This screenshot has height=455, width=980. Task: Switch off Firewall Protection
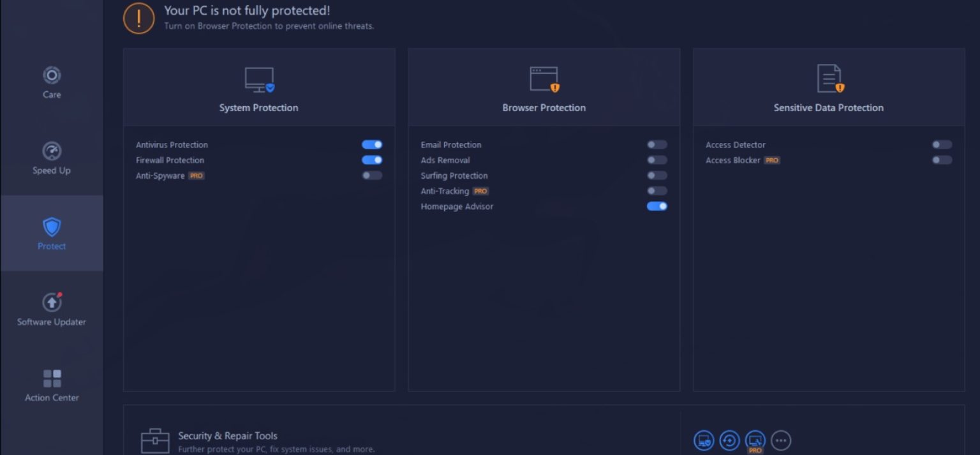371,160
